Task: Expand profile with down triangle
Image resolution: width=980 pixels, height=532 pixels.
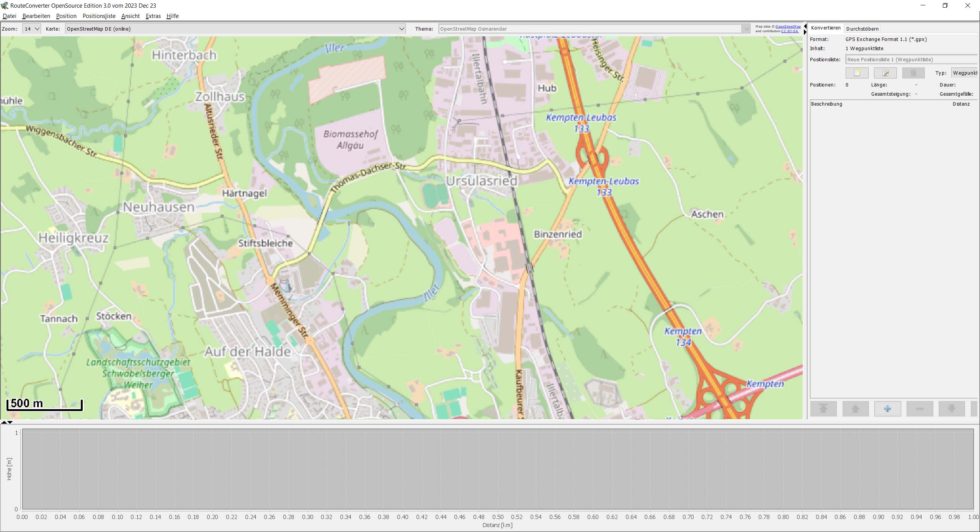Action: tap(10, 422)
